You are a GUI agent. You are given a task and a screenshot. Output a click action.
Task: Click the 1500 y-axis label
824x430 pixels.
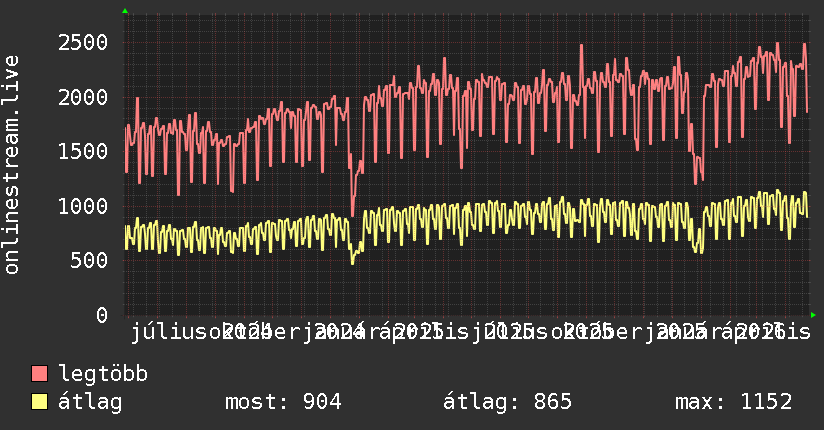83,151
